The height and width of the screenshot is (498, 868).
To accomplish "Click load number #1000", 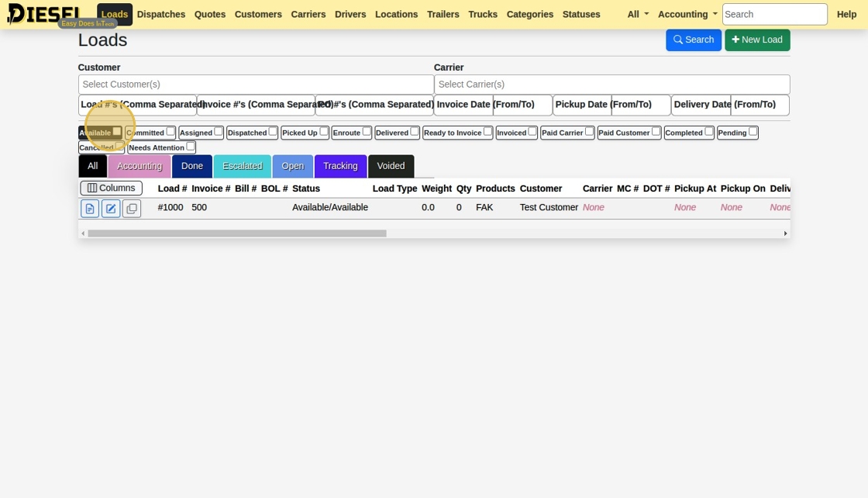I will (x=170, y=207).
